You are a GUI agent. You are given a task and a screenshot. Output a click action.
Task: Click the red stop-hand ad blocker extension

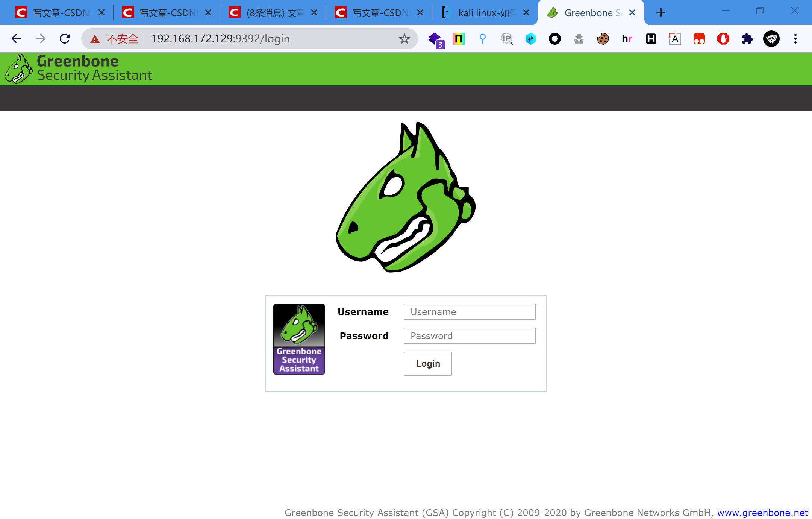coord(723,39)
